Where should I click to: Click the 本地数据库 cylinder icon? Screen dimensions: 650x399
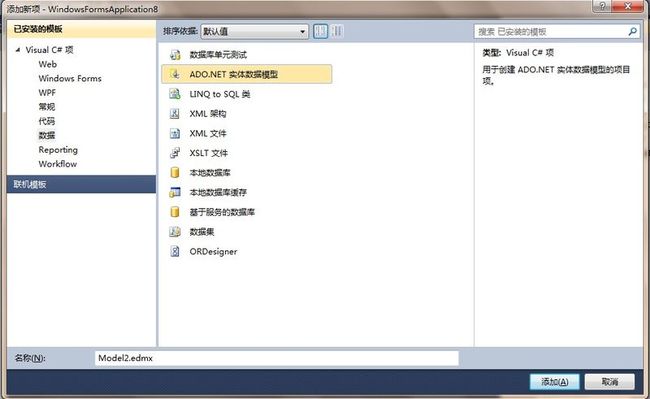coord(175,172)
